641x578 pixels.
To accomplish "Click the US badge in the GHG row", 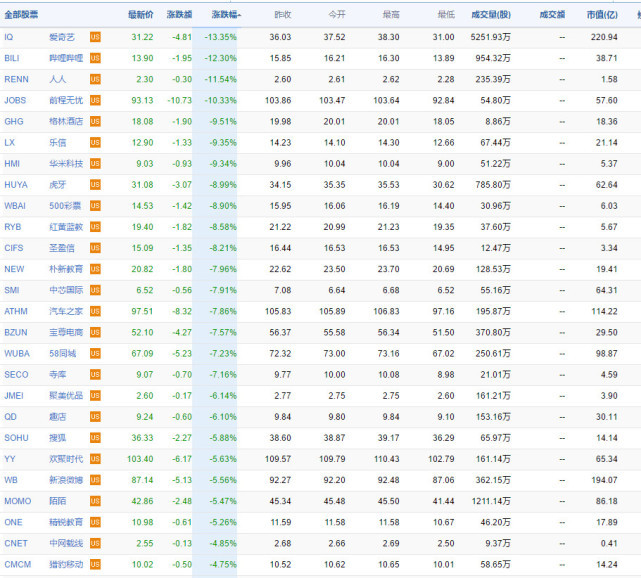I will tap(95, 121).
